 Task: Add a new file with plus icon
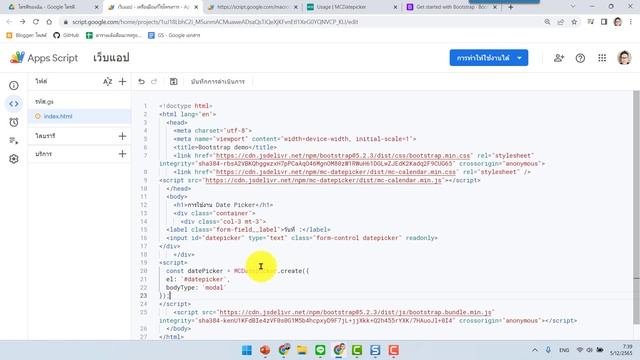coord(122,82)
